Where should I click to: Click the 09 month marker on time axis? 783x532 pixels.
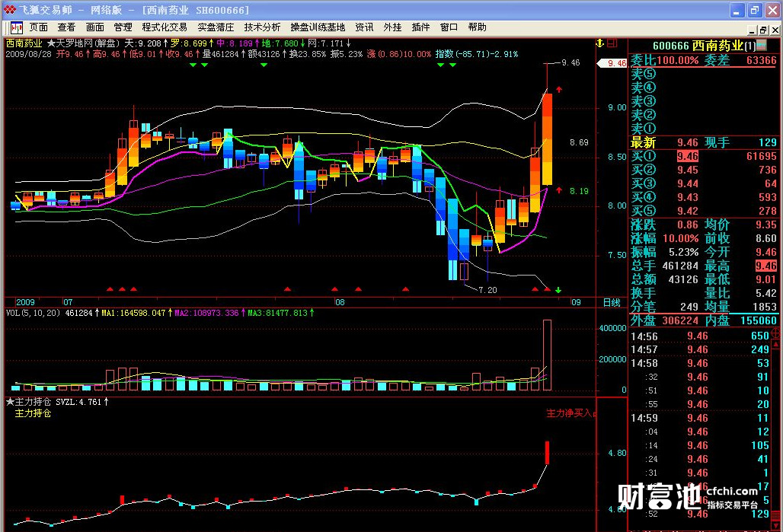pyautogui.click(x=576, y=302)
